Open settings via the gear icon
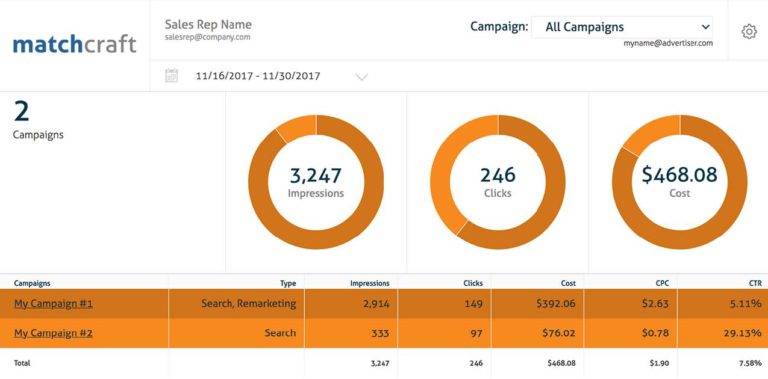 point(748,32)
